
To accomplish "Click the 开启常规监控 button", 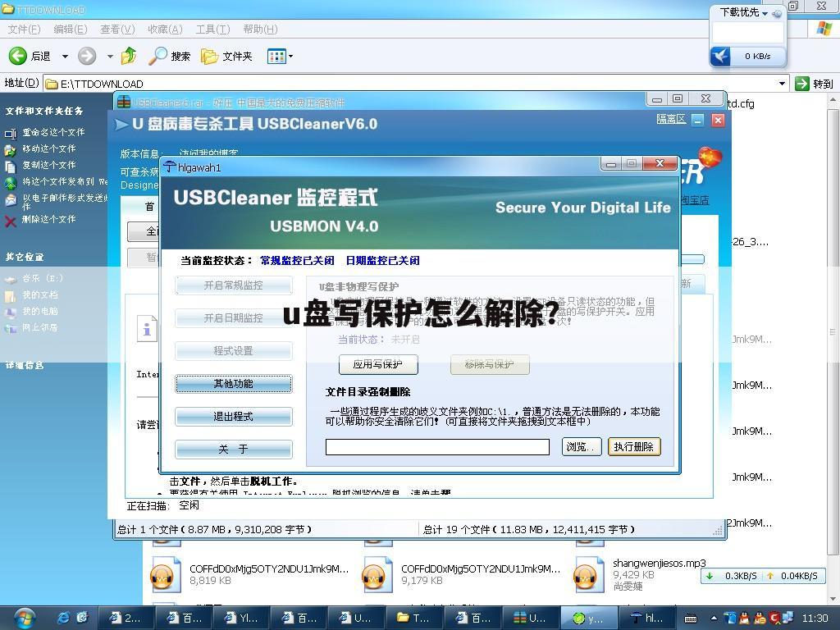I will coord(234,285).
